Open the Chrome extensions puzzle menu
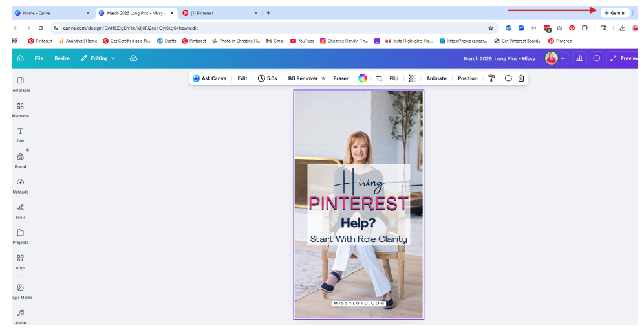The width and height of the screenshot is (644, 332). click(585, 28)
